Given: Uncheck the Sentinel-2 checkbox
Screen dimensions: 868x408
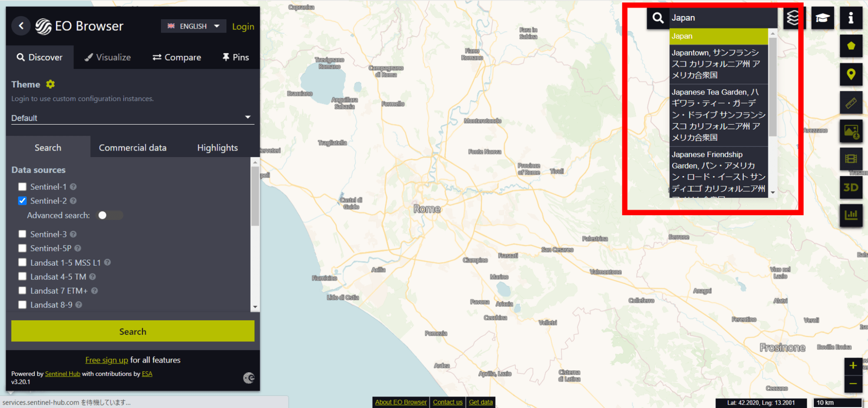Looking at the screenshot, I should point(22,201).
